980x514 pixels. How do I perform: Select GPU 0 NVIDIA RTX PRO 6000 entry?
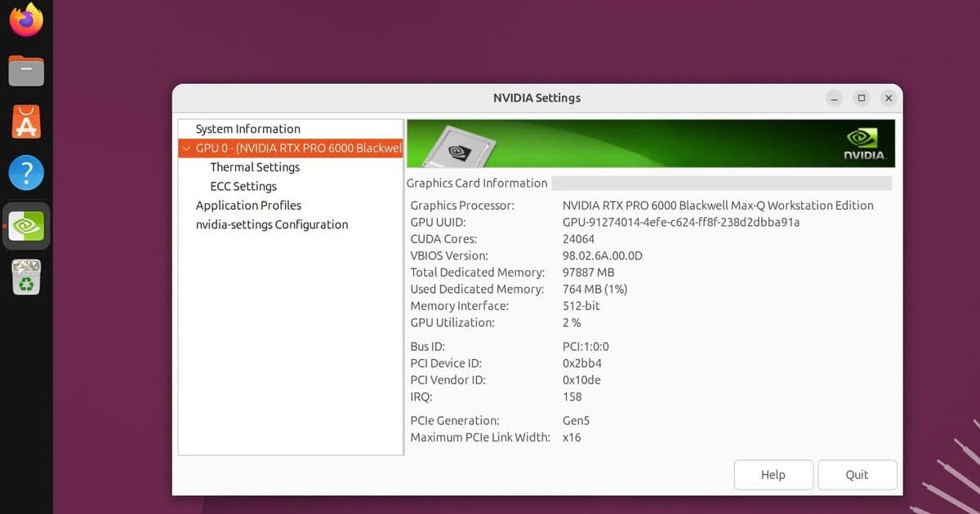point(291,148)
